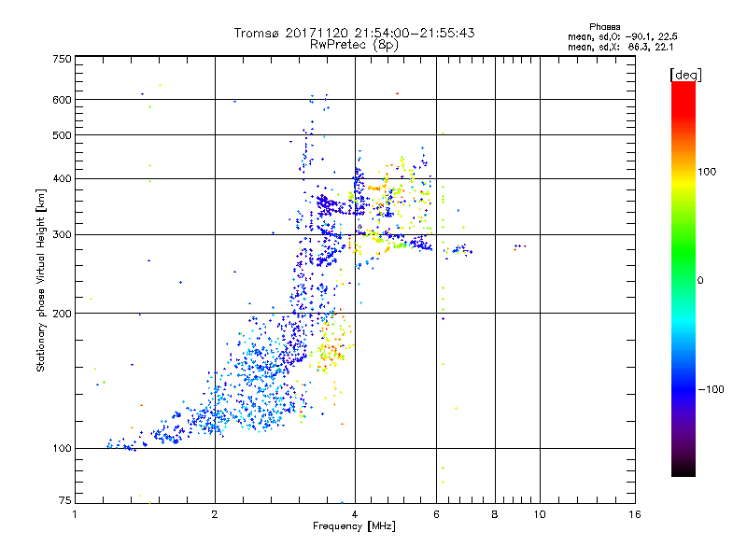Image resolution: width=747 pixels, height=560 pixels.
Task: Click the 'RwPretec (8p)' subtitle
Action: point(354,45)
